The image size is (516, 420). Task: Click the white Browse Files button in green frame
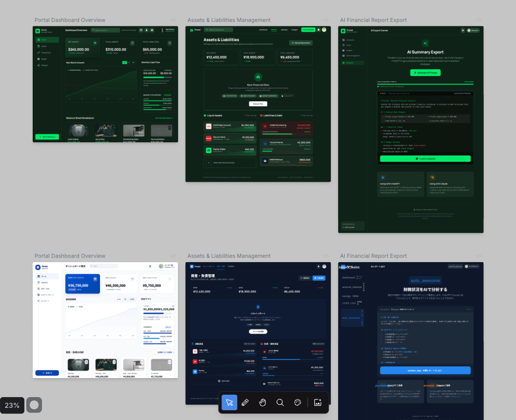(x=258, y=104)
